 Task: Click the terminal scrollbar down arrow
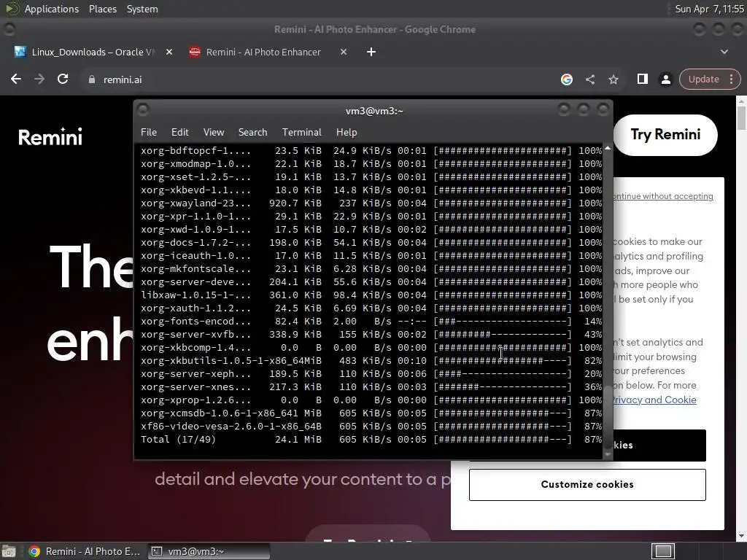608,454
